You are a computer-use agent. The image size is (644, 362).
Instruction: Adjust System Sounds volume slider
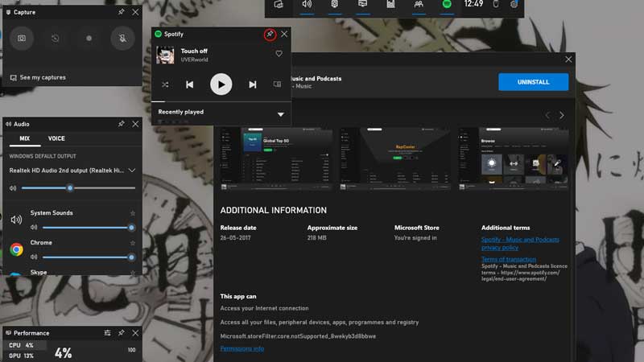87,228
